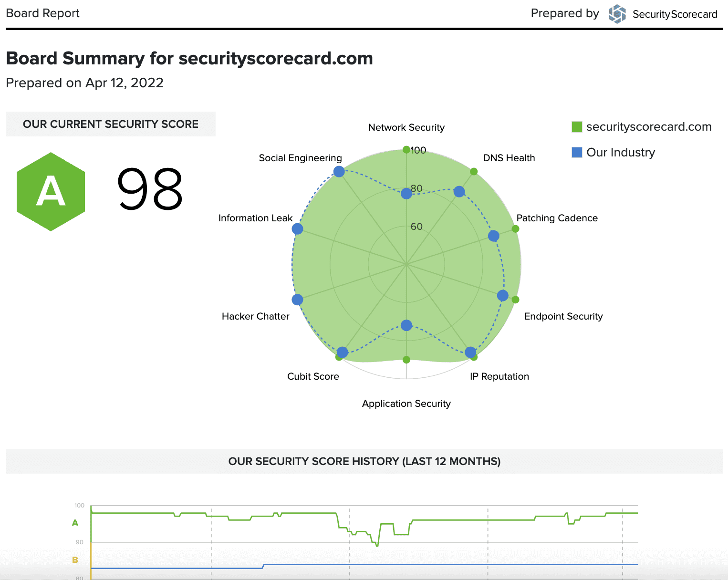Viewport: 728px width, 580px height.
Task: Click the Cubit Score axis label
Action: click(313, 376)
